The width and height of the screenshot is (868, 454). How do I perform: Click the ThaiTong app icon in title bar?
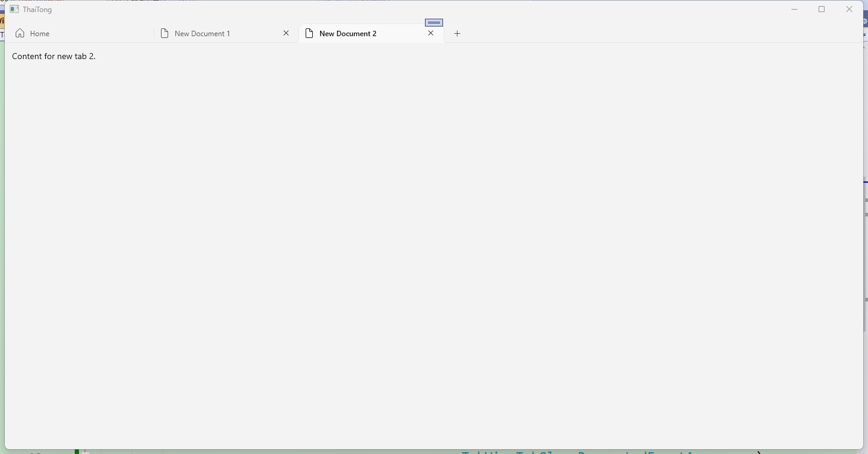[14, 9]
